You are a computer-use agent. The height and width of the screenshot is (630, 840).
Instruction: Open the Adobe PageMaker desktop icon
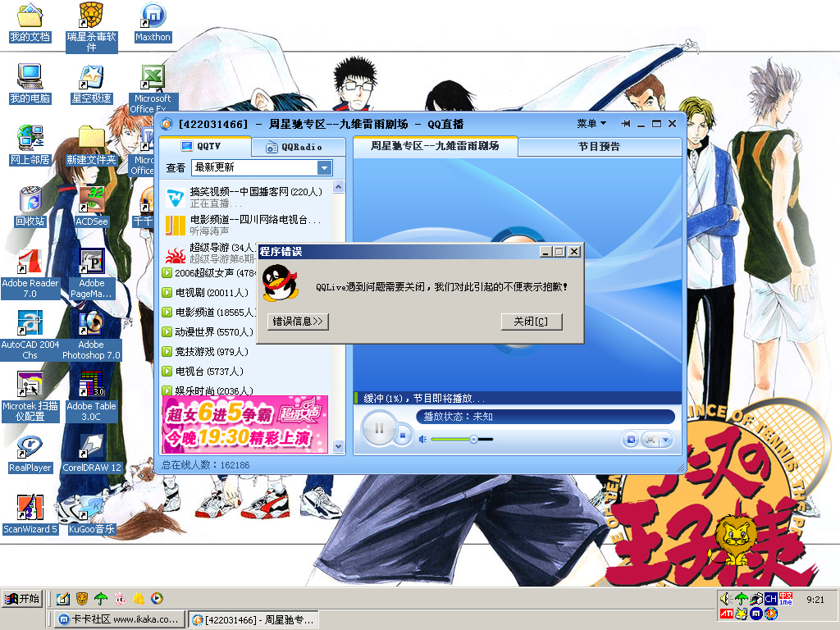[x=92, y=274]
